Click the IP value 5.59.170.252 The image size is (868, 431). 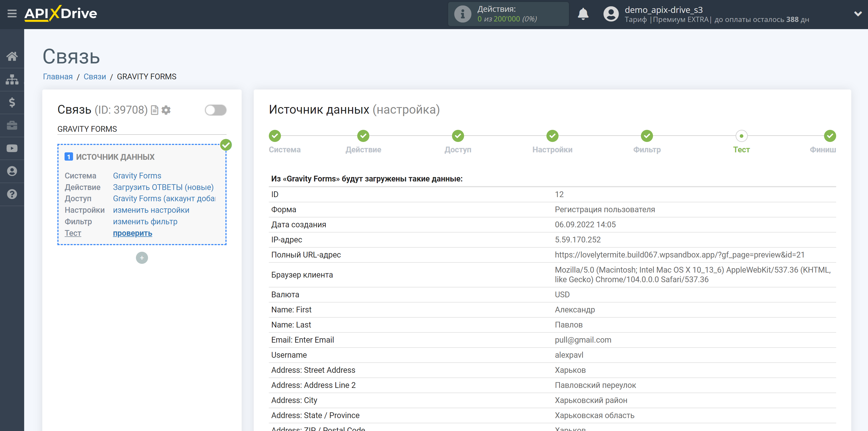578,240
